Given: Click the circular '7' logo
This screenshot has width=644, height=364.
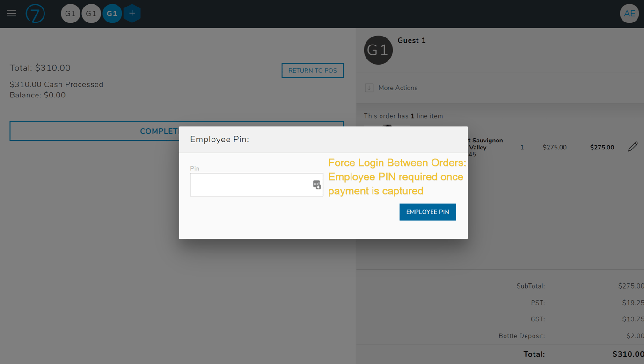Looking at the screenshot, I should pyautogui.click(x=35, y=14).
